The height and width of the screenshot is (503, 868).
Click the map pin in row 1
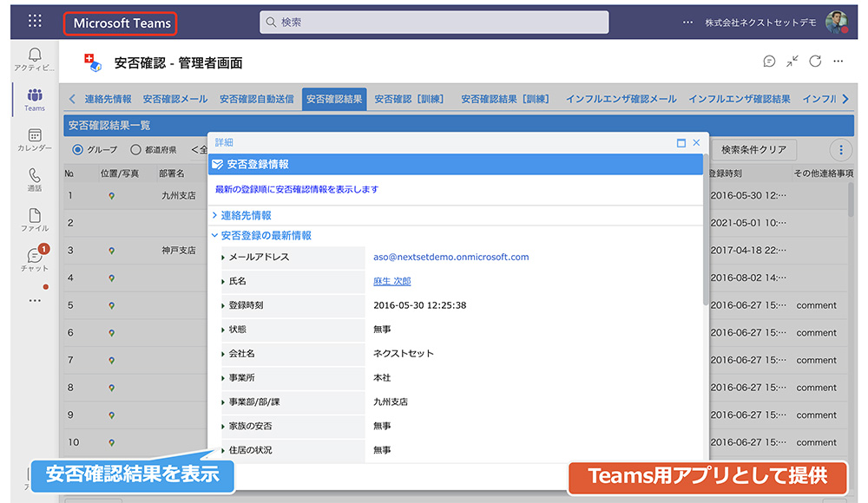point(111,196)
